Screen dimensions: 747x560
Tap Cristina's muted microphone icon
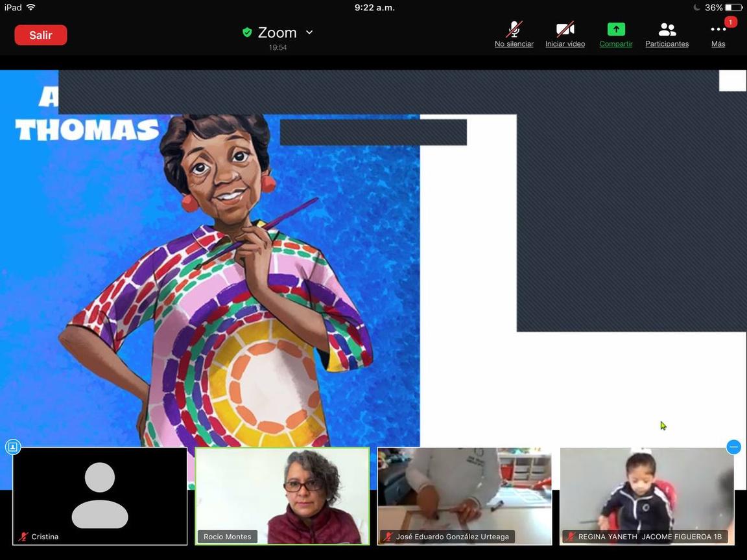pyautogui.click(x=23, y=537)
